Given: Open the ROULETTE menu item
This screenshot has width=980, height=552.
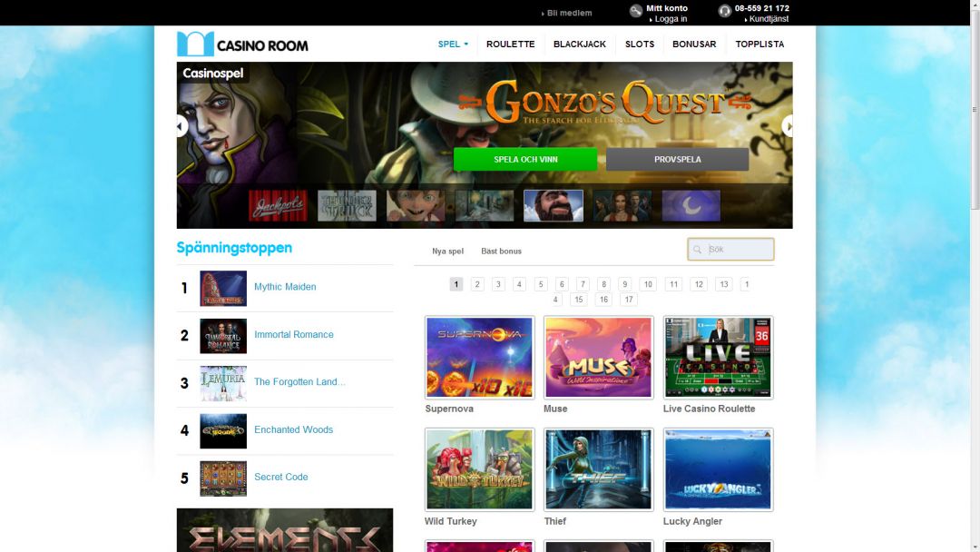Looking at the screenshot, I should [511, 44].
